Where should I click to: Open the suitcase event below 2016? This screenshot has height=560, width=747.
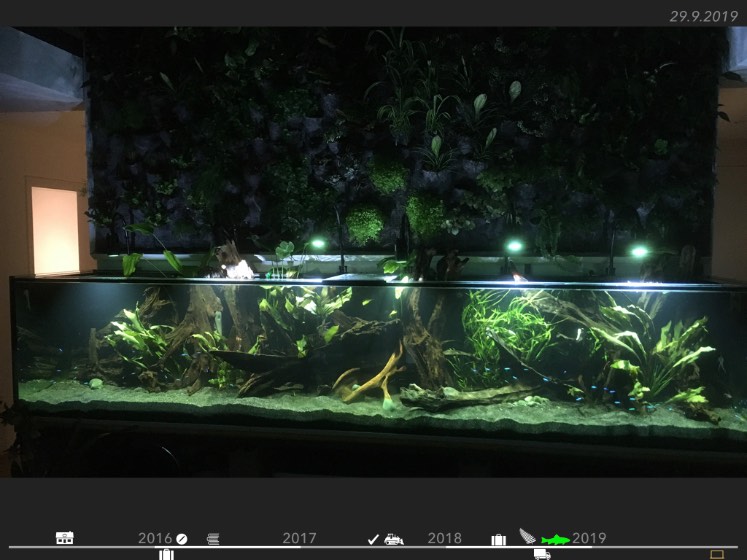point(166,554)
